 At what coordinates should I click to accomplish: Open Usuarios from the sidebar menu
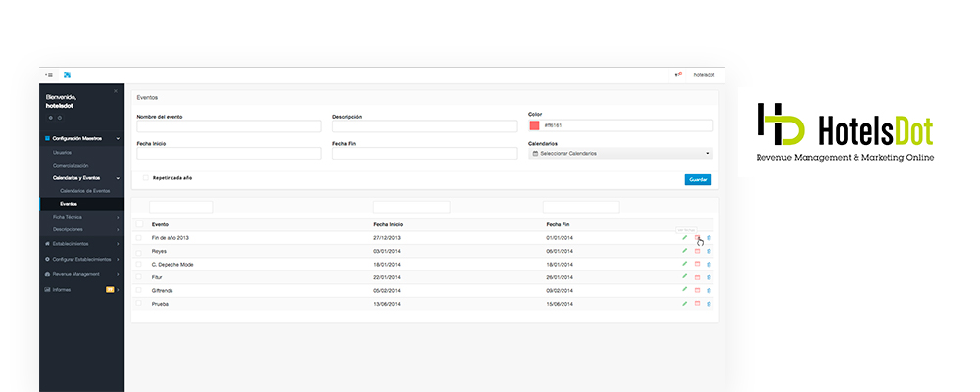63,152
